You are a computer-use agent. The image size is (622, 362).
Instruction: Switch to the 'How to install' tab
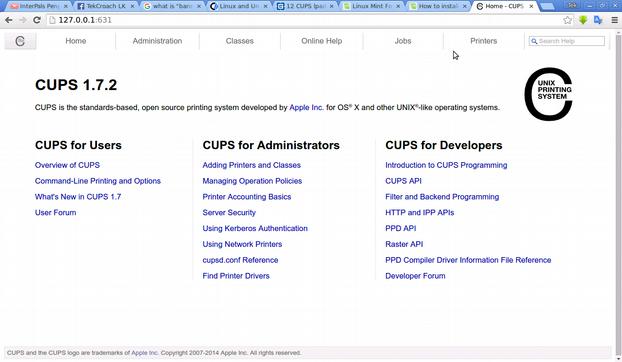[x=438, y=6]
